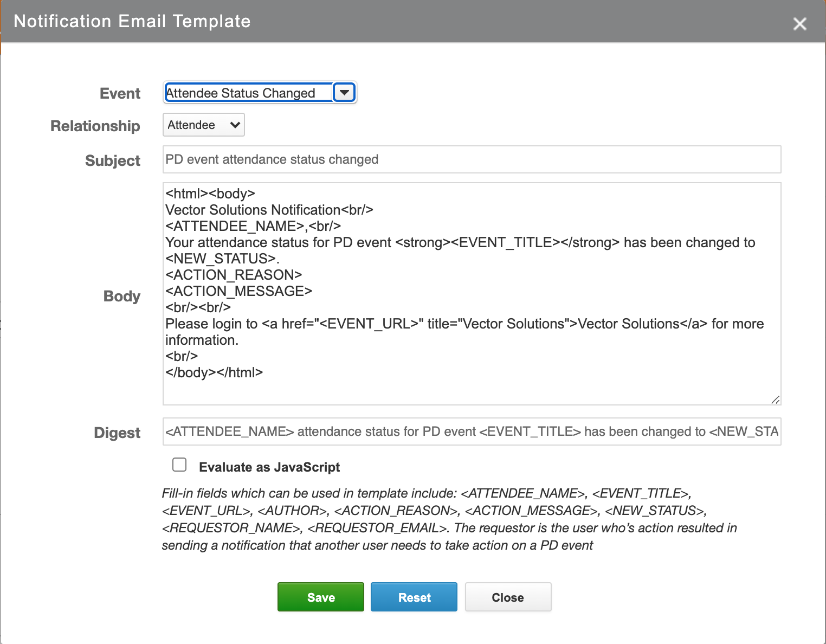This screenshot has height=644, width=826.
Task: Click the Body field label
Action: [122, 296]
